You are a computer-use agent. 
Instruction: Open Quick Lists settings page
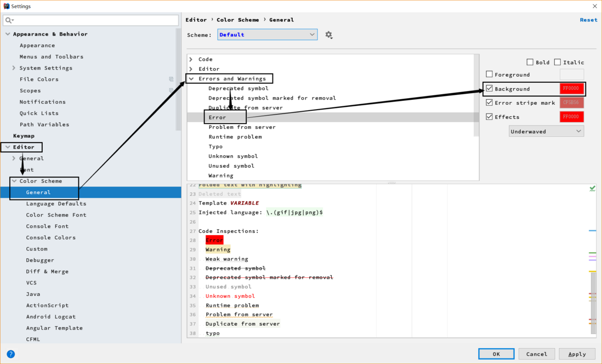(x=39, y=113)
